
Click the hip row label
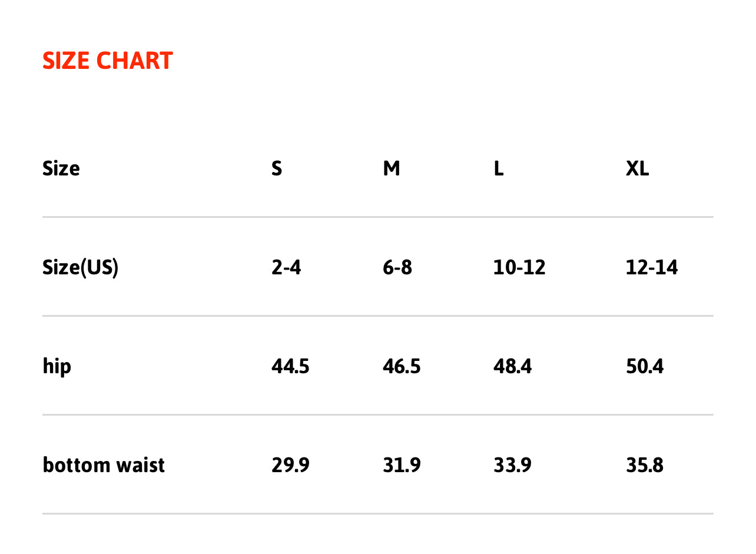click(x=57, y=367)
